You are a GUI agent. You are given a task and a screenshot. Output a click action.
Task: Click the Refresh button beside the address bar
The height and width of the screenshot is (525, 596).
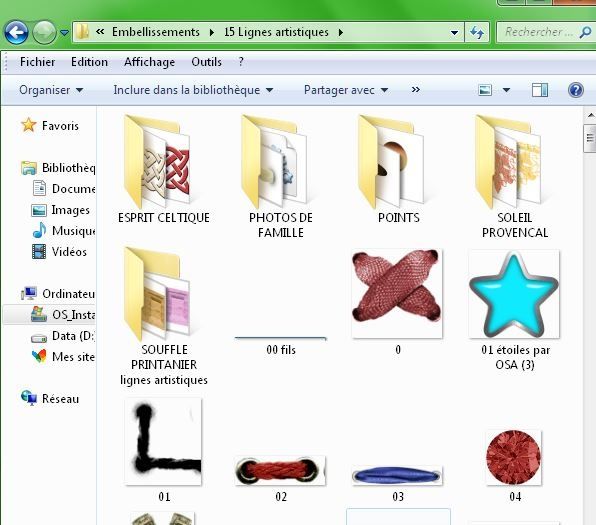click(477, 32)
